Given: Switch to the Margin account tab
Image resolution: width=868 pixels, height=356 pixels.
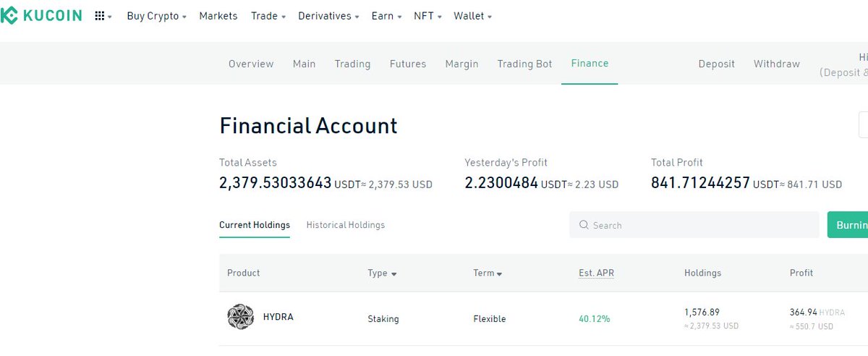Looking at the screenshot, I should coord(462,64).
